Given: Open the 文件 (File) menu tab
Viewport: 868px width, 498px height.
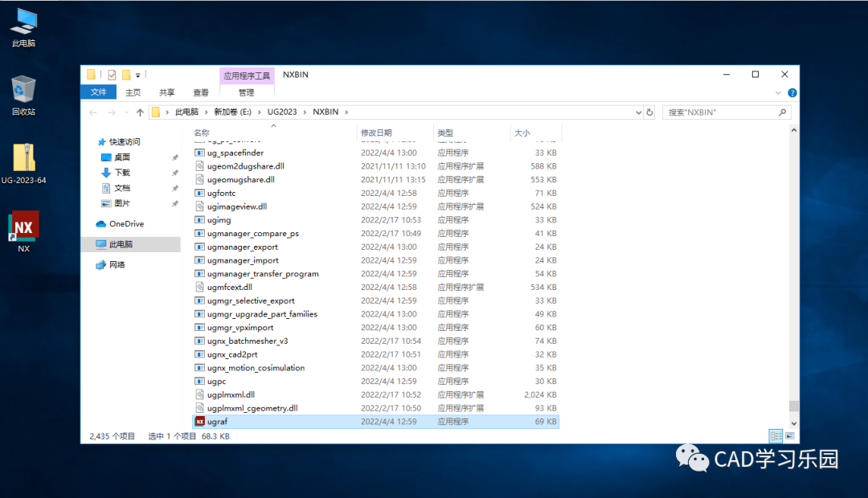Looking at the screenshot, I should tap(99, 92).
